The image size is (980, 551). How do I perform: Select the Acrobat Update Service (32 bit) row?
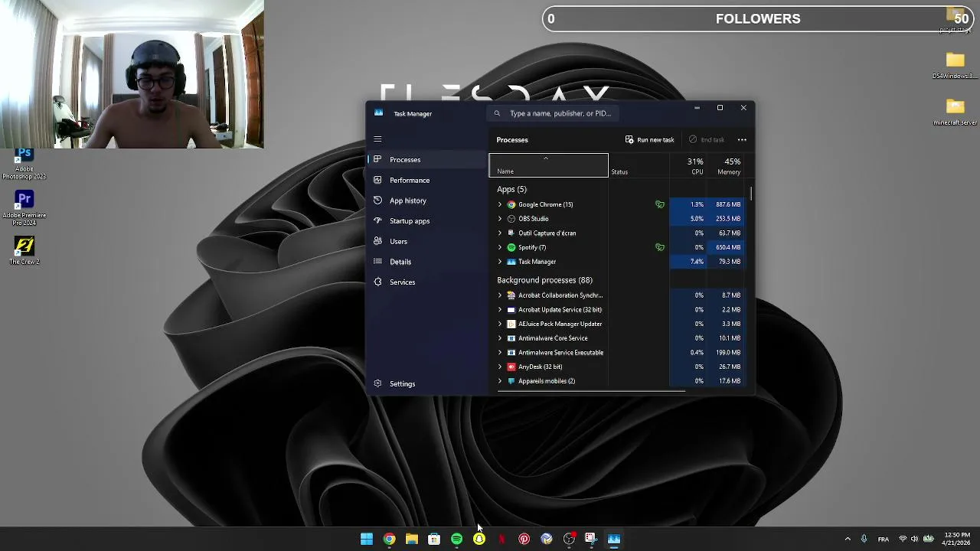[x=617, y=310]
